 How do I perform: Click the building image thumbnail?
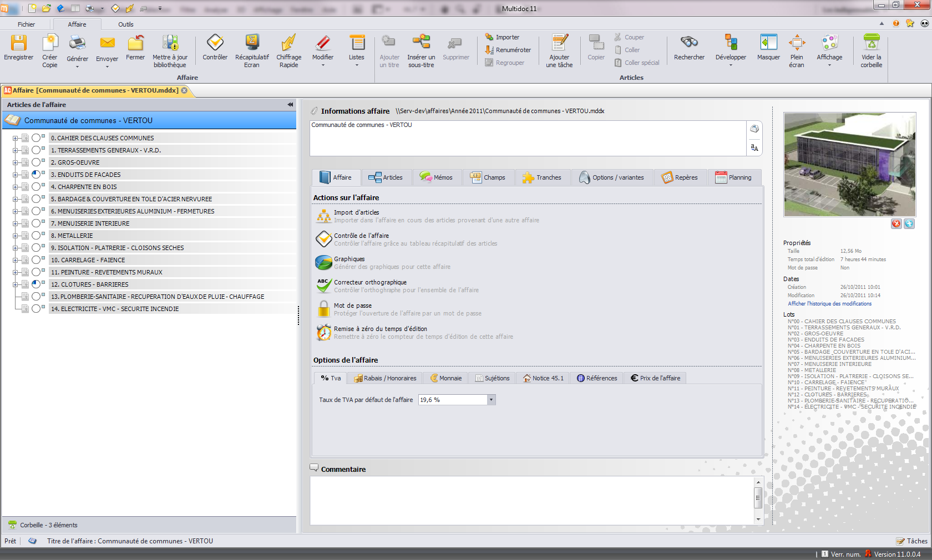(x=849, y=164)
